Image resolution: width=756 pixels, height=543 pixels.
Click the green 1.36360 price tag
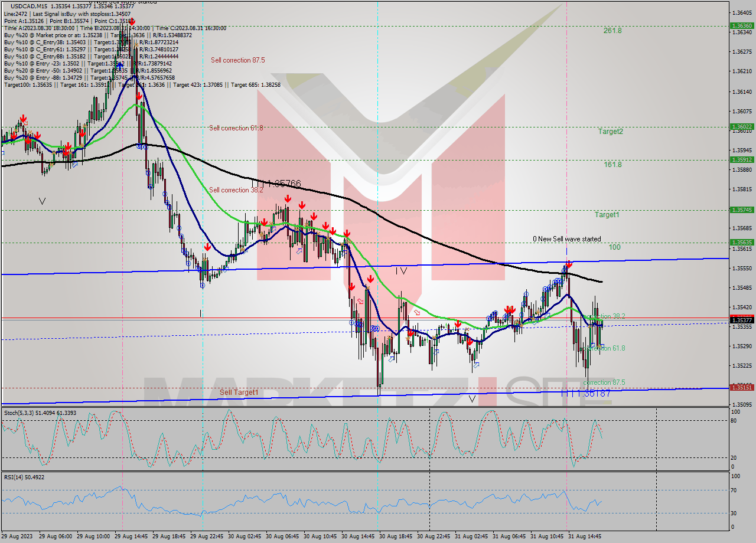741,26
